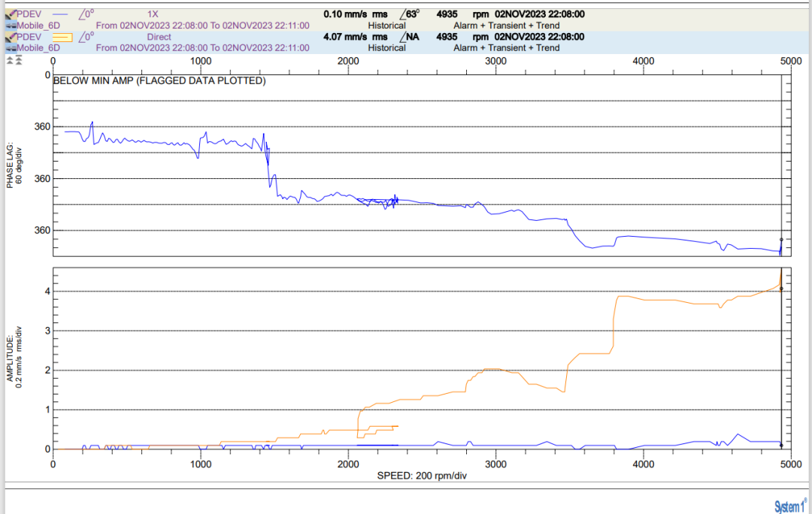Click 'Alarm + Transient + Trend' in the 1X row

[x=507, y=26]
